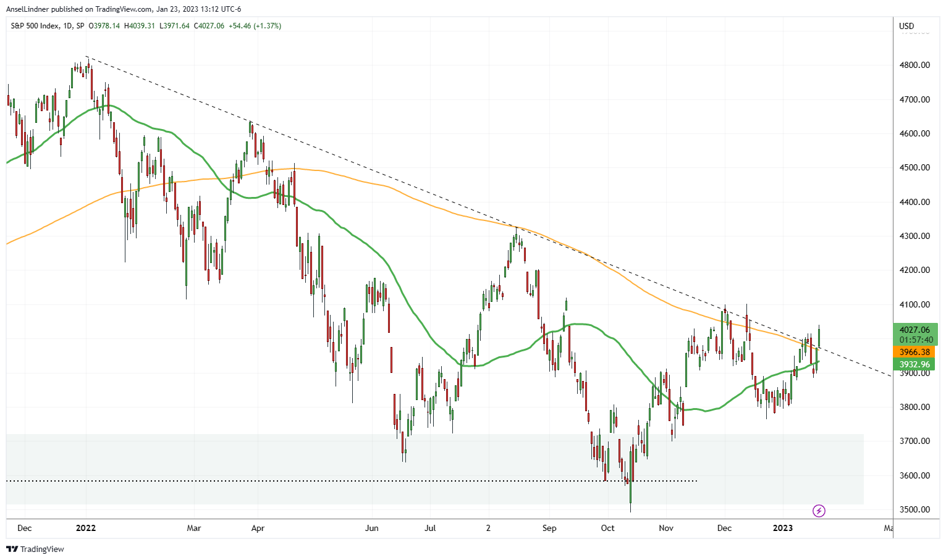Click the 2023 year label on time axis
This screenshot has width=946, height=560.
click(x=783, y=528)
